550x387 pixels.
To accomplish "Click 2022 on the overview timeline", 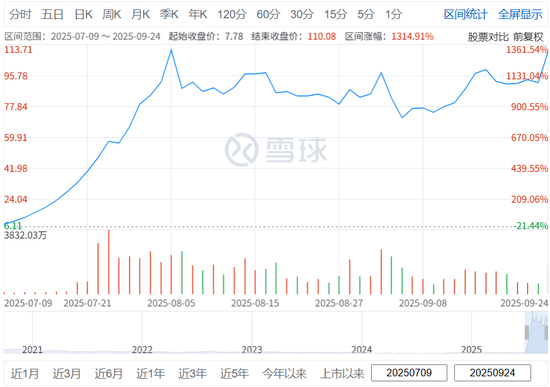I will pyautogui.click(x=142, y=349).
